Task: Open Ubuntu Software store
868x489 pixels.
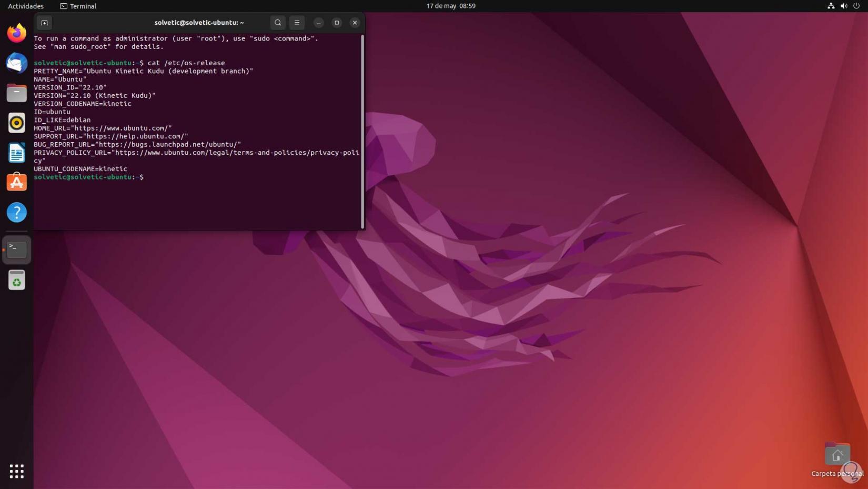Action: click(x=17, y=183)
